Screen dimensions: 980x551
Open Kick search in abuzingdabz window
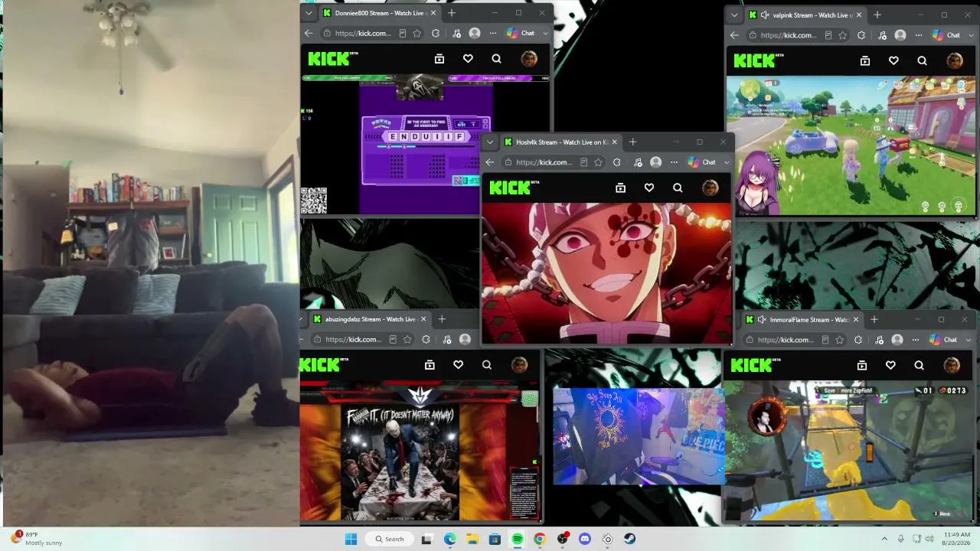coord(487,365)
